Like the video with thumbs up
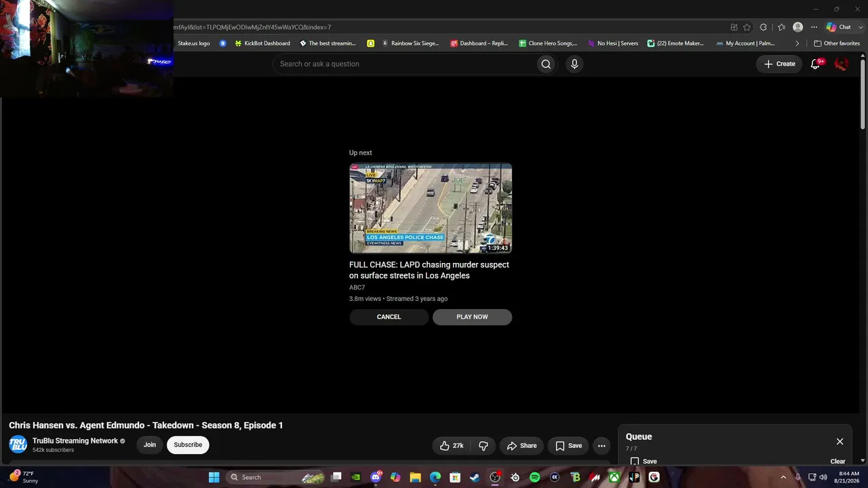 pyautogui.click(x=452, y=445)
